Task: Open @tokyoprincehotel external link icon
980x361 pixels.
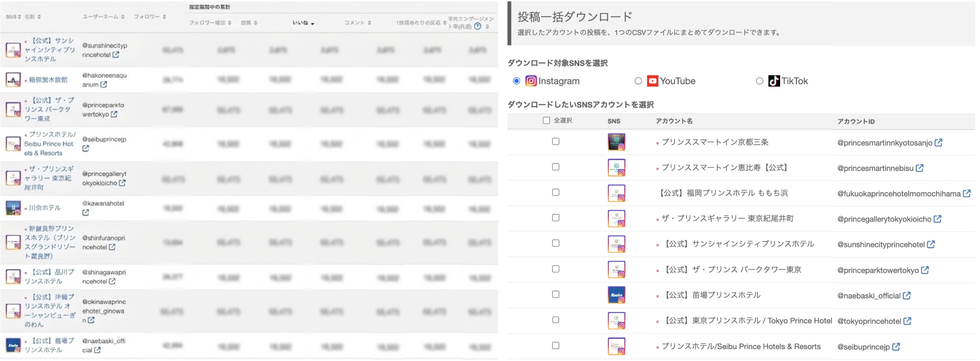Action: (x=907, y=321)
